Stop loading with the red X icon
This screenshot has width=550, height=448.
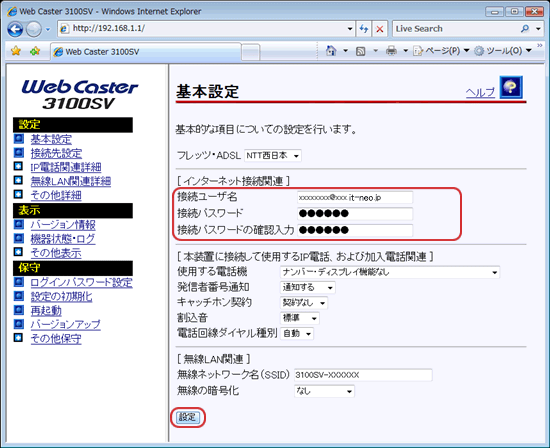[380, 29]
